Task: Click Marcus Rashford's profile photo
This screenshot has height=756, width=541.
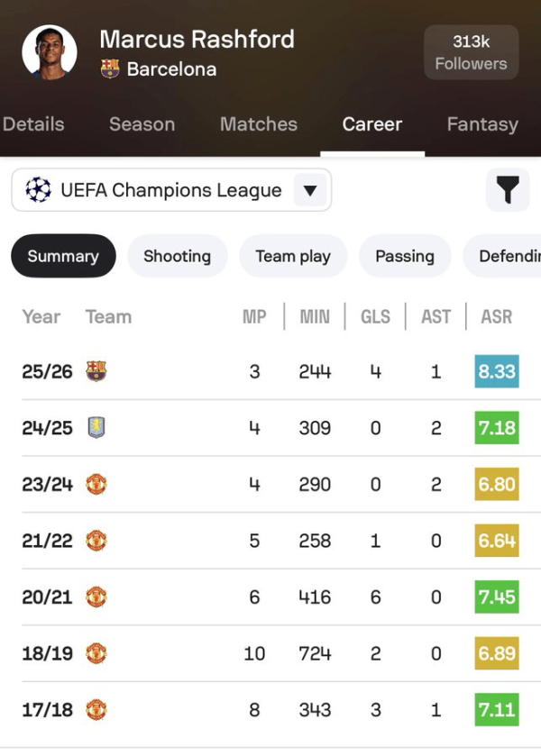Action: [50, 52]
